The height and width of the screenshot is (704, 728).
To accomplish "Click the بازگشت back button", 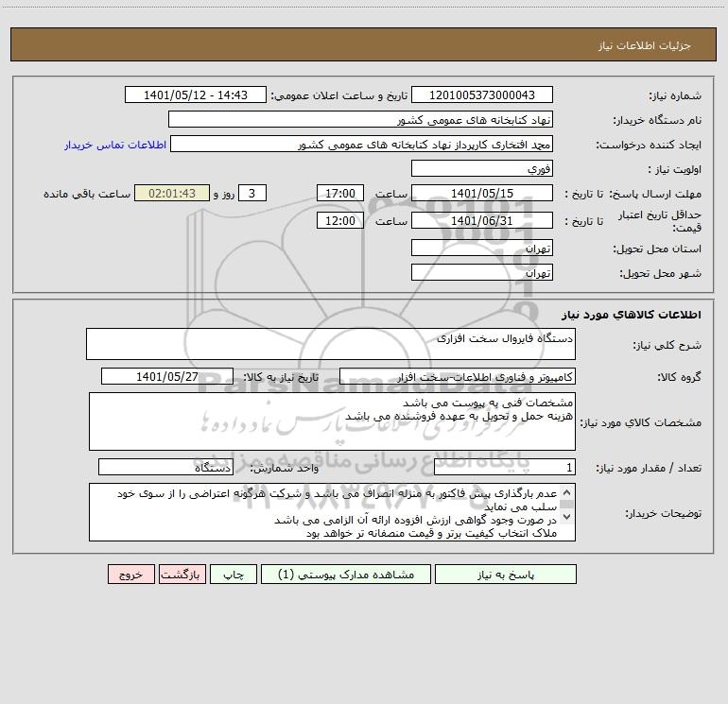I will [182, 575].
